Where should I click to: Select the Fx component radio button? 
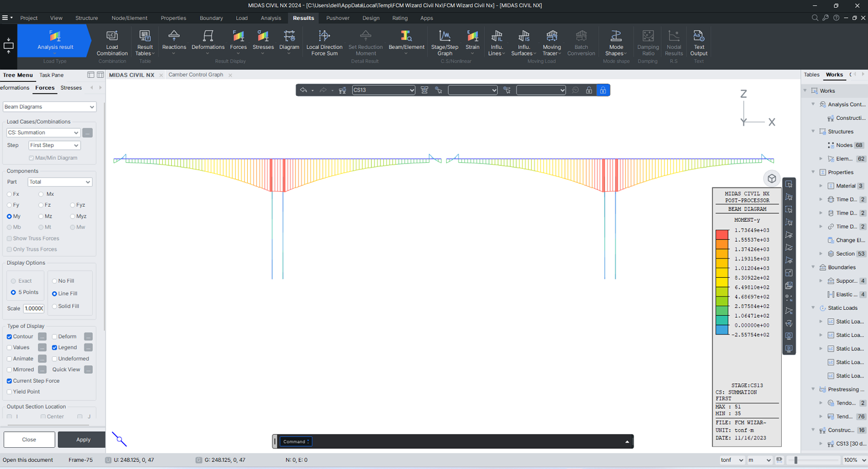click(9, 194)
